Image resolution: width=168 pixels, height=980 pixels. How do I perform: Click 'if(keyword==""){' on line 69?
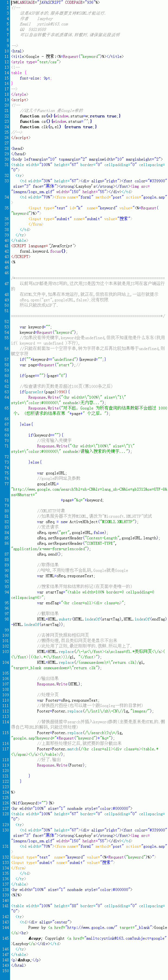tap(46, 435)
